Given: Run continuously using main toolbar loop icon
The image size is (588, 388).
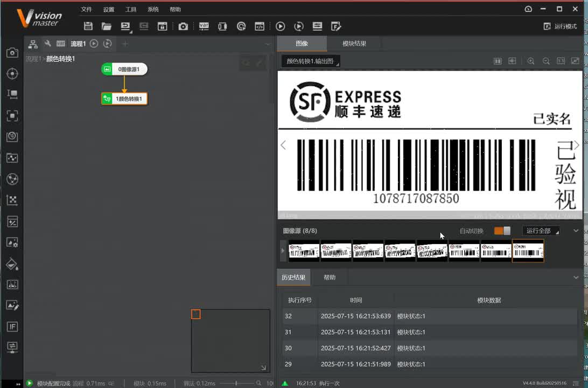Looking at the screenshot, I should 299,26.
